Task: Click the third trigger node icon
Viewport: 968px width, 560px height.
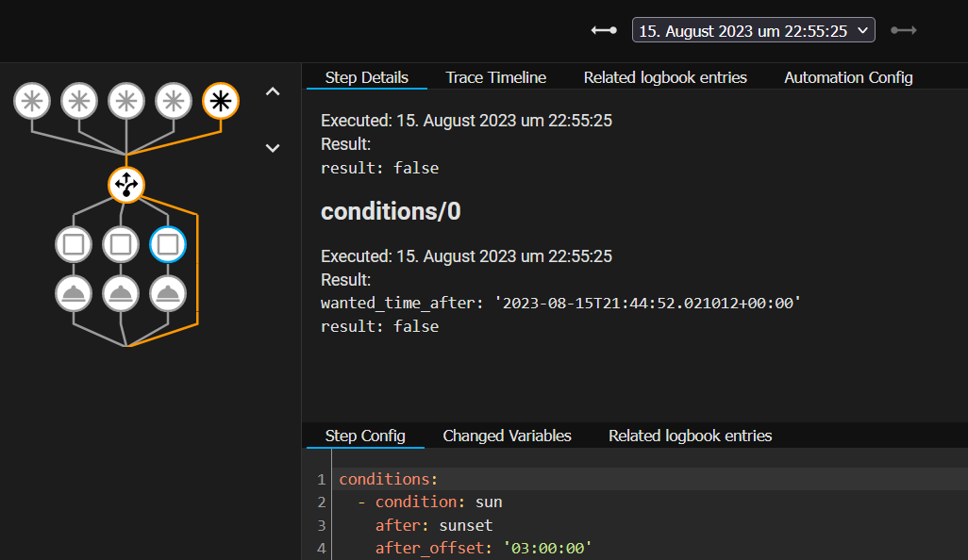Action: [x=126, y=101]
